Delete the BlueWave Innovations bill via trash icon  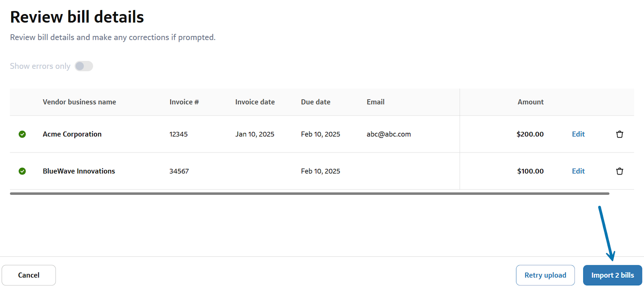tap(619, 171)
